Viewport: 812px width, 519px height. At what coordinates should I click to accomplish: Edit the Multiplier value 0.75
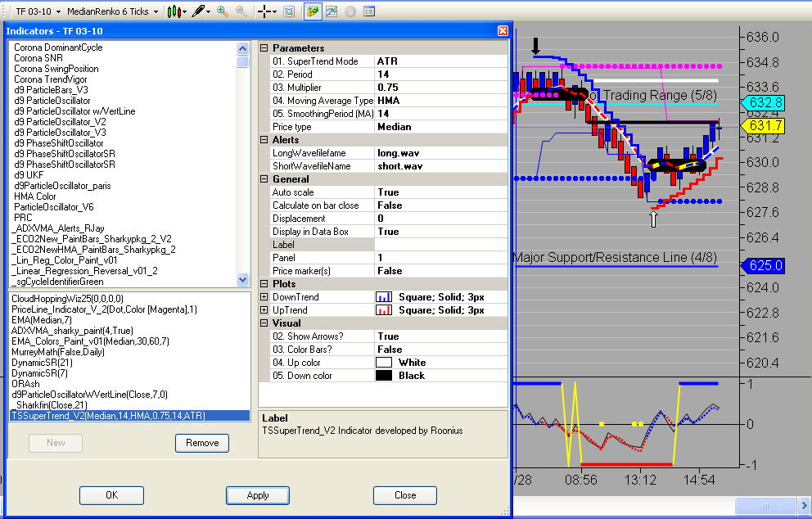pyautogui.click(x=440, y=88)
